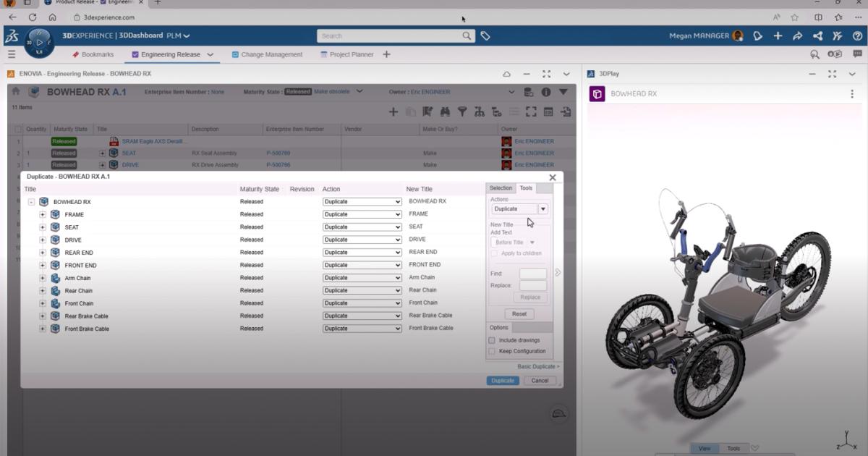Select the binoculars find icon in toolbar

(x=446, y=112)
